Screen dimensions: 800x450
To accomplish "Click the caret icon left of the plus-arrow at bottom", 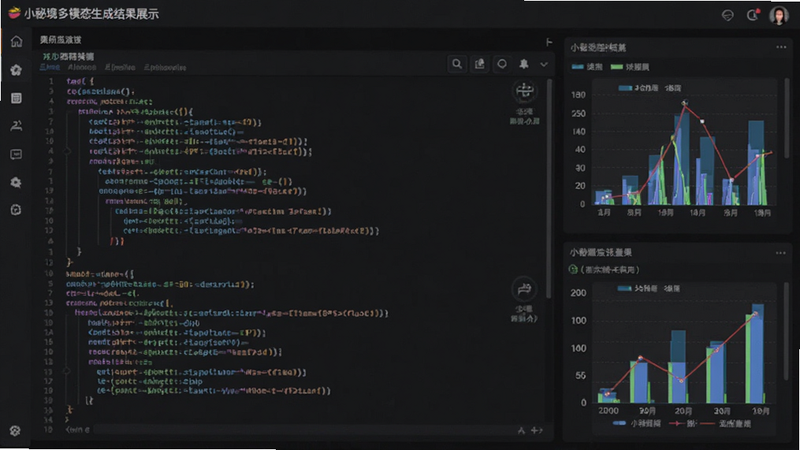I will click(521, 431).
